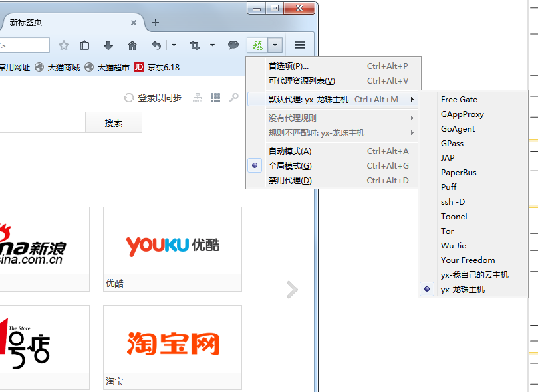Minimize the browser window
538x392 pixels.
pyautogui.click(x=257, y=8)
